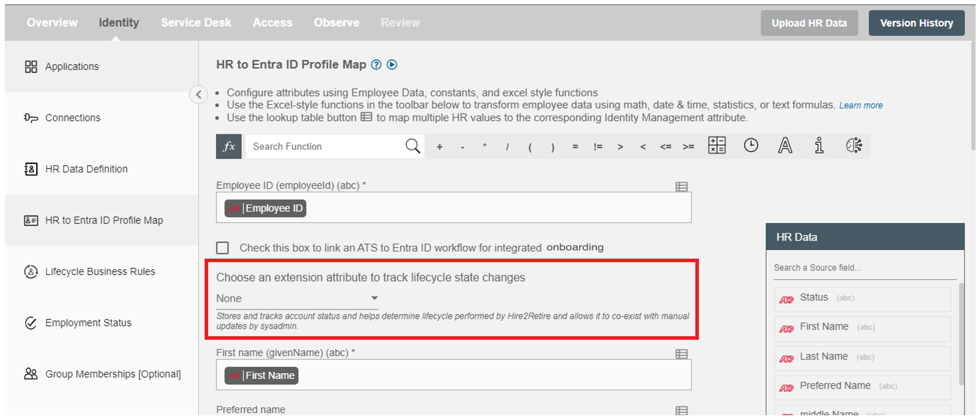Open information functions icon
This screenshot has height=420, width=980.
point(819,145)
